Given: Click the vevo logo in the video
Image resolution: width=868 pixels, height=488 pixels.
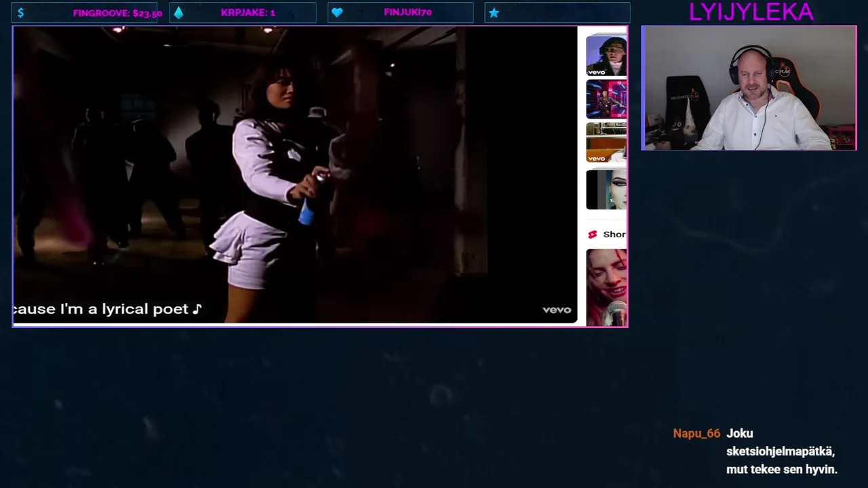Looking at the screenshot, I should [x=557, y=310].
